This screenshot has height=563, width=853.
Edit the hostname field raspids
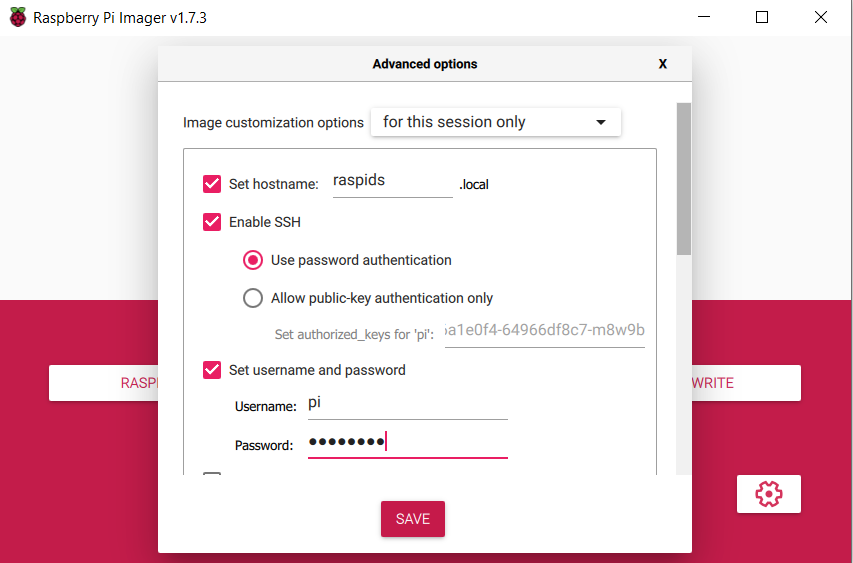pos(392,183)
